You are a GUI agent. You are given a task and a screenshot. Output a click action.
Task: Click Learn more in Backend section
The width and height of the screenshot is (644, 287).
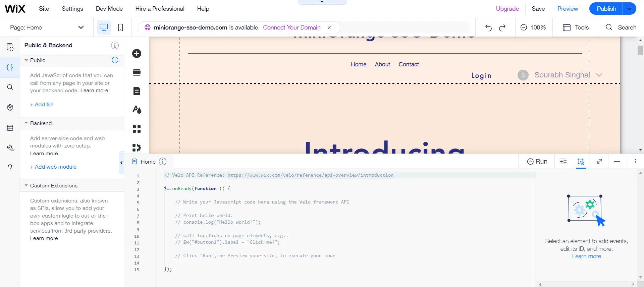[x=44, y=154]
